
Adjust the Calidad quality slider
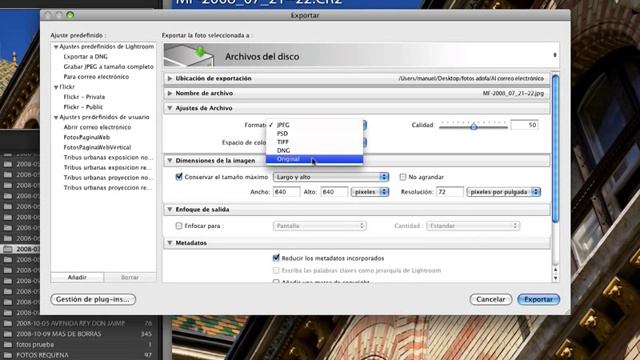[x=473, y=127]
